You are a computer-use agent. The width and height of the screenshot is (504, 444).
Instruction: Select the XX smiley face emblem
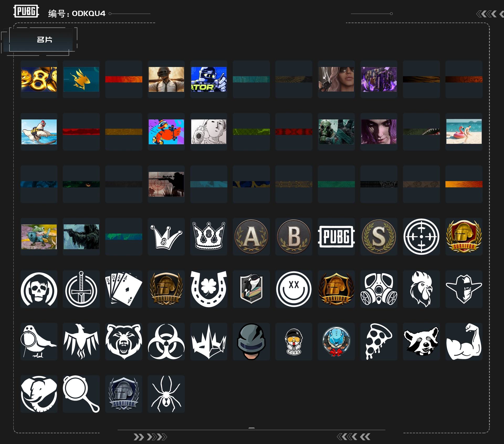(294, 289)
